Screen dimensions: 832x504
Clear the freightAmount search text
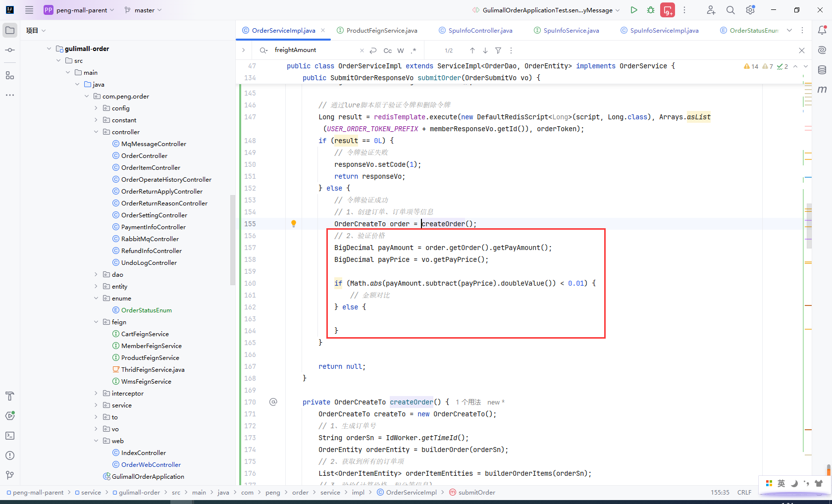pos(362,50)
